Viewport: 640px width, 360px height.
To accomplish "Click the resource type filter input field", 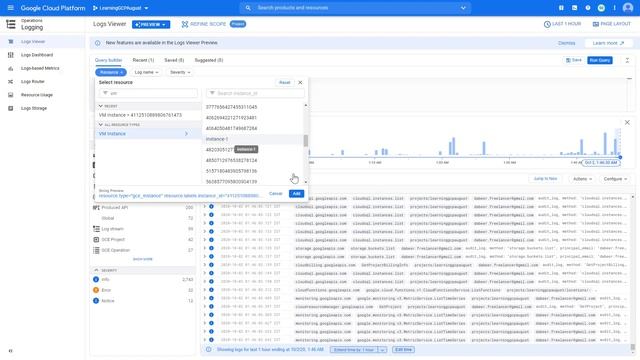I will [x=149, y=93].
